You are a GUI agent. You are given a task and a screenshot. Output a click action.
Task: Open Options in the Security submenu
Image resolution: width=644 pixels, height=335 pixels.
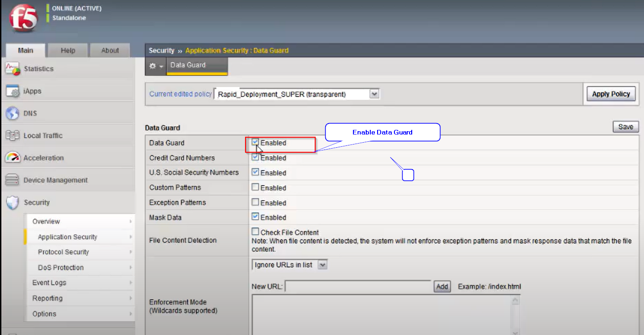[44, 314]
